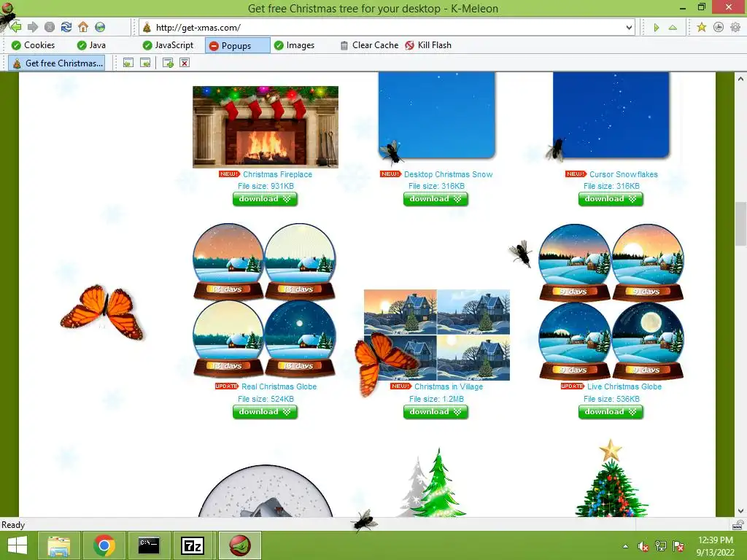
Task: Click the File size: 524KB text
Action: click(x=266, y=399)
